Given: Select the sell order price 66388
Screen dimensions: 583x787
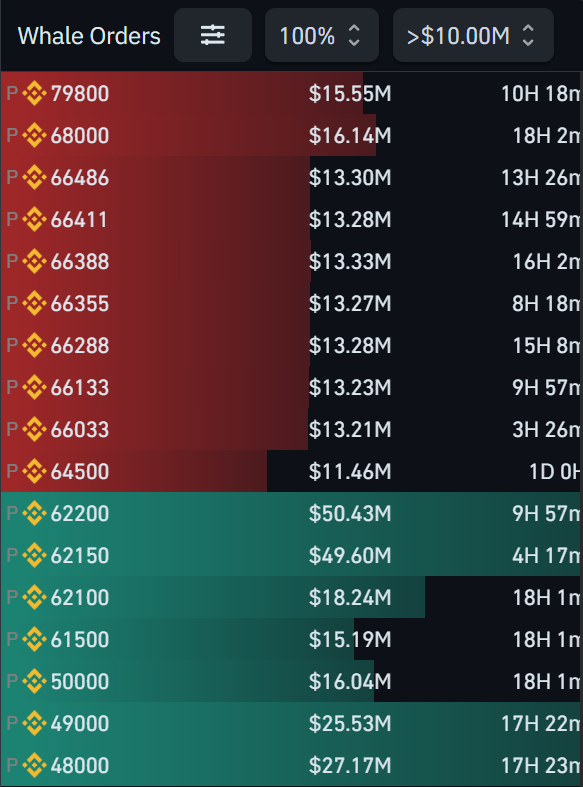Looking at the screenshot, I should 80,262.
